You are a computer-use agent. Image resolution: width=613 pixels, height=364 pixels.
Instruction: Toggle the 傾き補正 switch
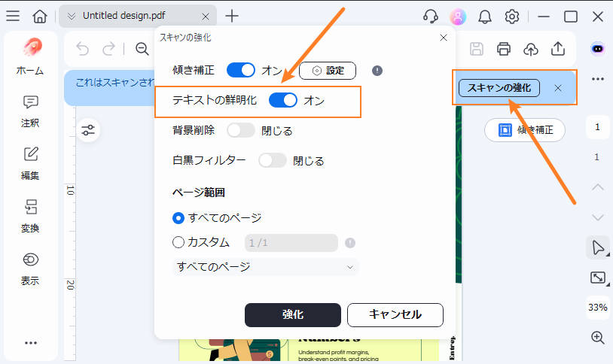[241, 70]
